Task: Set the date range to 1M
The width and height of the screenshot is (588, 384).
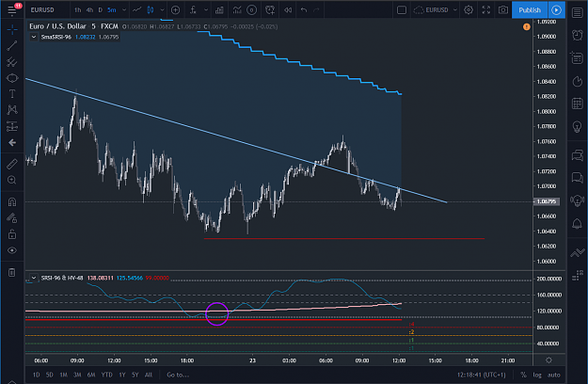Action: pos(63,375)
